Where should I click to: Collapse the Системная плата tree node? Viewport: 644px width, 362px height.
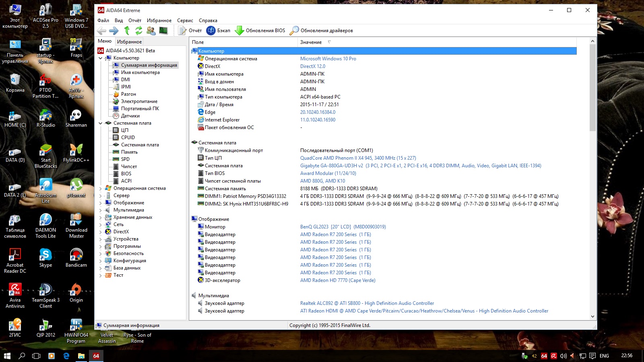pyautogui.click(x=101, y=123)
